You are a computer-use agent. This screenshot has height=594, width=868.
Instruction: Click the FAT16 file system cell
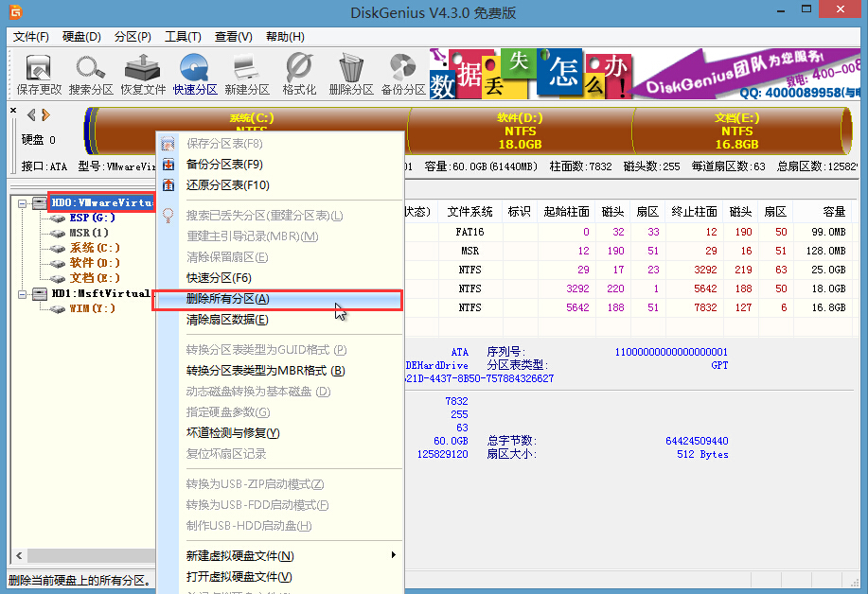point(469,233)
